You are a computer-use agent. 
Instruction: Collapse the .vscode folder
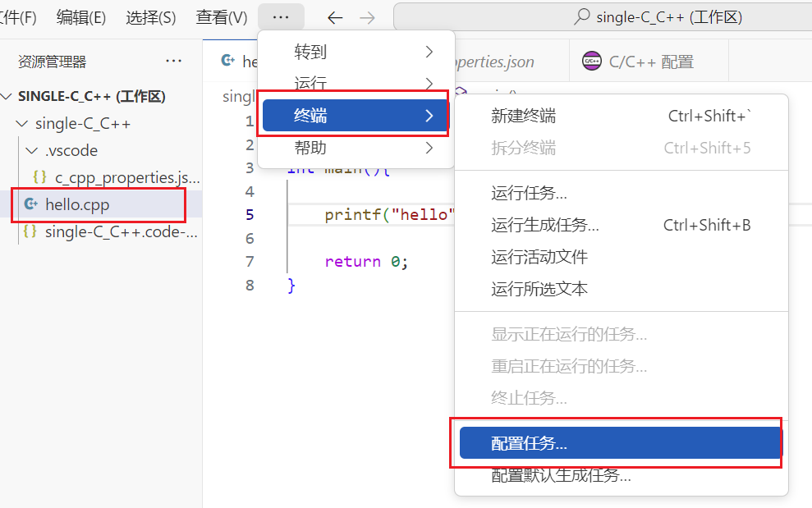(x=30, y=151)
